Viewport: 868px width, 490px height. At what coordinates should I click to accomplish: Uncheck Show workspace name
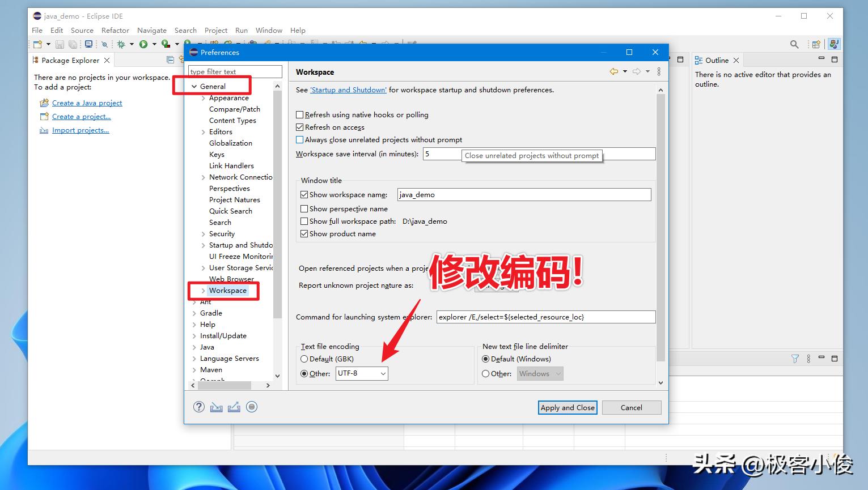[304, 194]
